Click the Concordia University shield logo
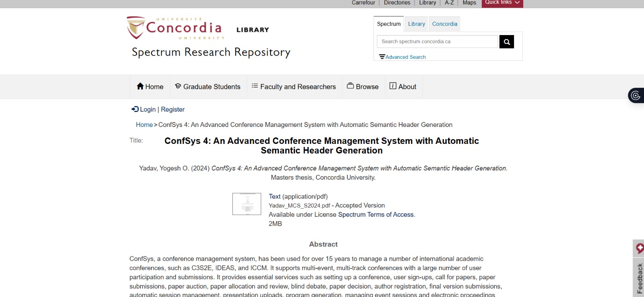 click(x=136, y=27)
